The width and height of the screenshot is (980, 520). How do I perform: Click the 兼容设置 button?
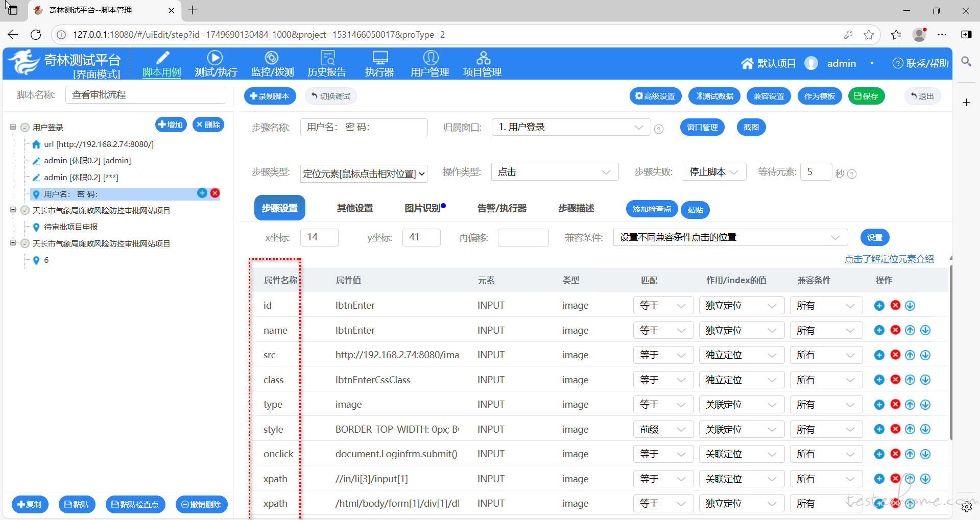tap(769, 96)
